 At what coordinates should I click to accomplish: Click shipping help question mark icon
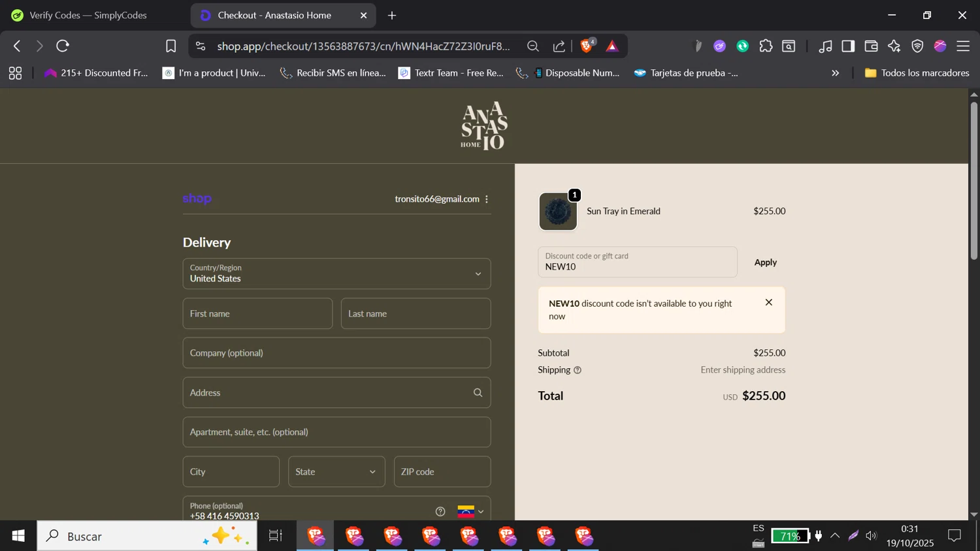click(x=578, y=370)
